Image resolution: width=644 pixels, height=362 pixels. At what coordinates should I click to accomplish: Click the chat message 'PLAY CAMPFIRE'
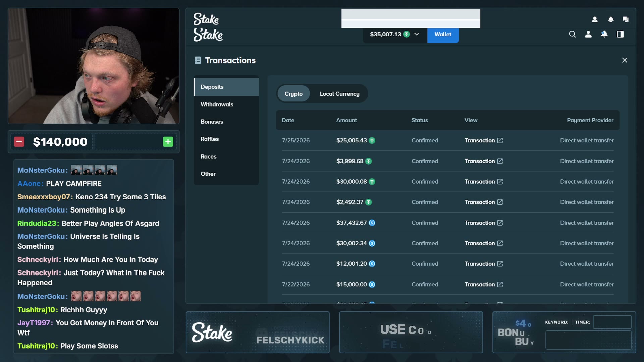(74, 184)
